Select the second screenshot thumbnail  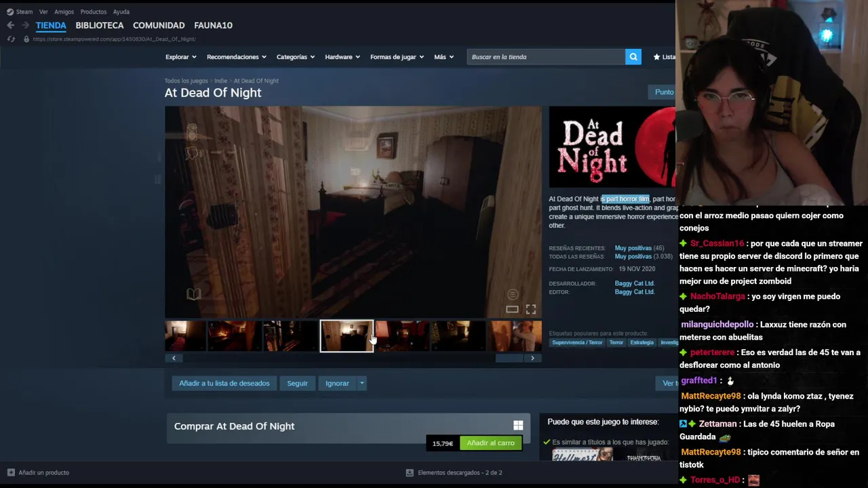(235, 336)
